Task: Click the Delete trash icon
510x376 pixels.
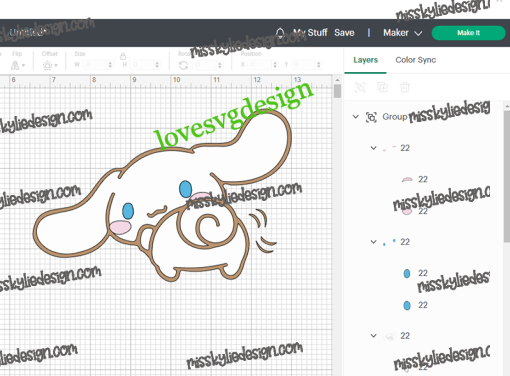Action: click(405, 87)
